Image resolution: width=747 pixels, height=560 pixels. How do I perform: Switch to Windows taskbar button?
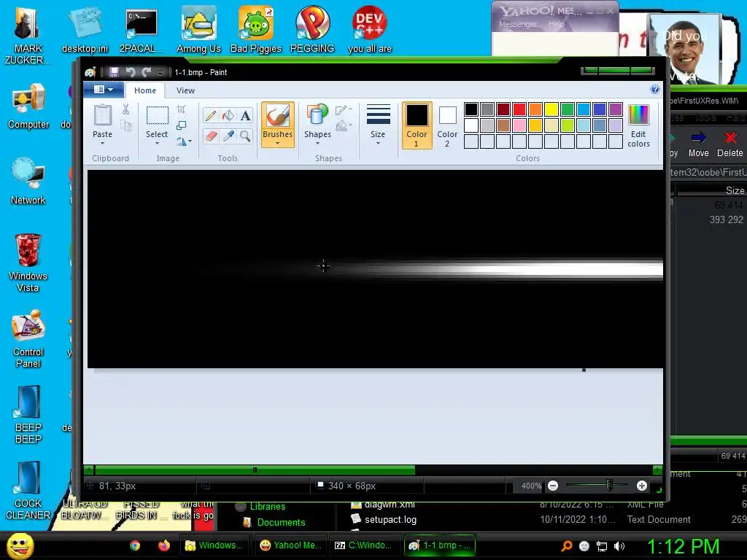pos(214,545)
